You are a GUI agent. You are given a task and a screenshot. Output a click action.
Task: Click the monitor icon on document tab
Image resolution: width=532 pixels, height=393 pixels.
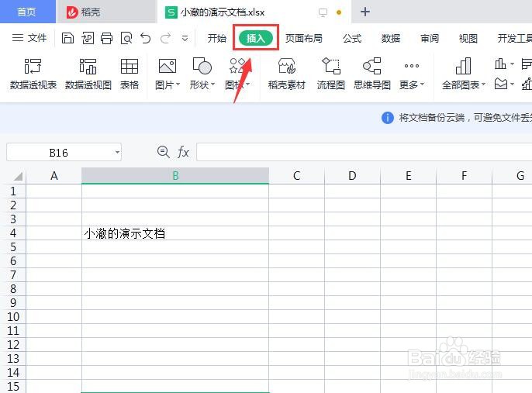point(323,12)
